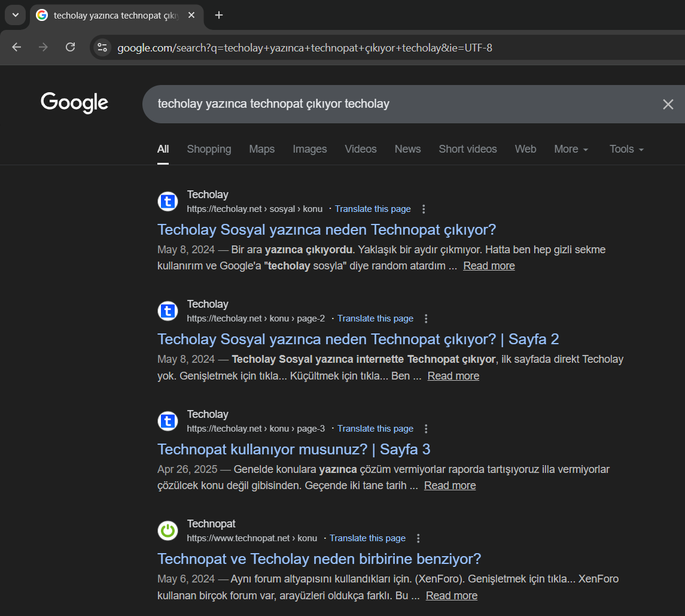The image size is (685, 616).
Task: Click the 'techolay.net › konu › page-3' breadcrumb
Action: point(256,429)
